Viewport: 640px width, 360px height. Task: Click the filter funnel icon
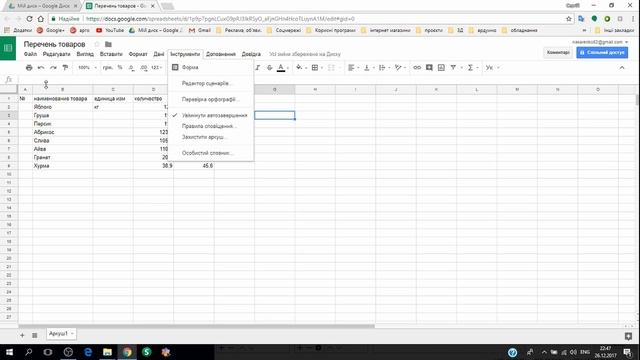tap(453, 67)
